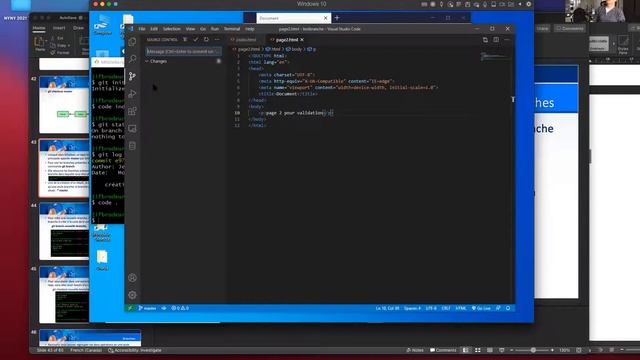This screenshot has height=360, width=640.
Task: Open the Go menu in VS Code
Action: tap(203, 29)
